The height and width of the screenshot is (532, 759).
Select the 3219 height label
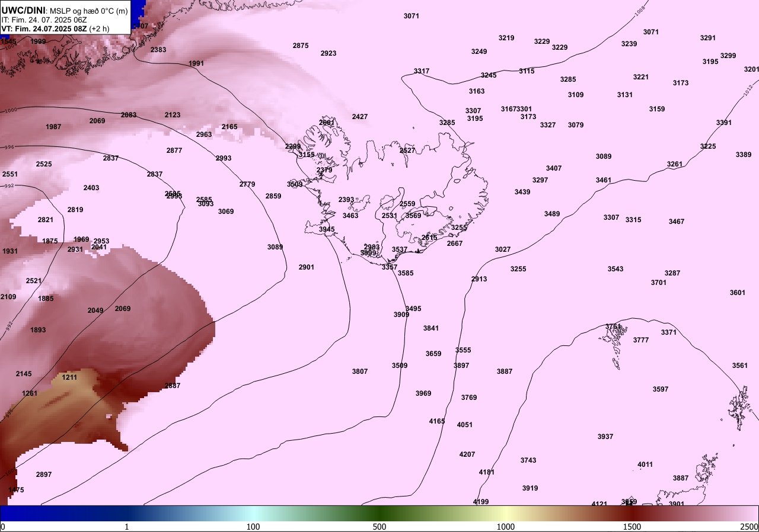tap(506, 38)
